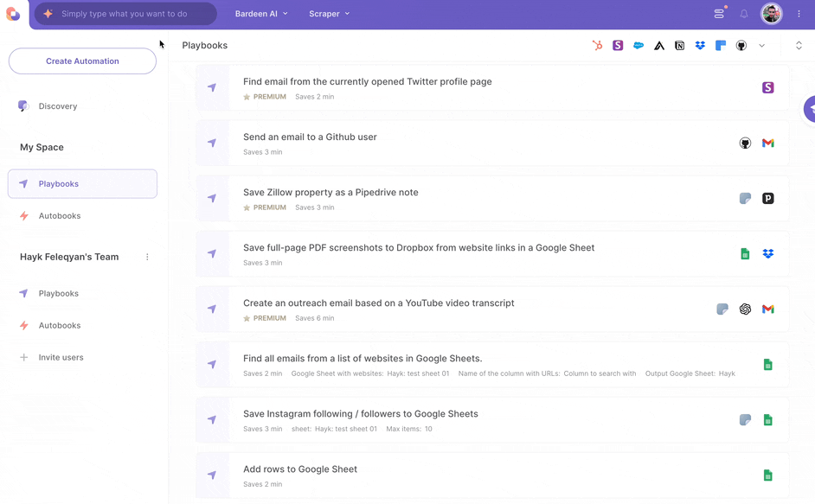Open the user profile avatar
The width and height of the screenshot is (815, 504).
(772, 14)
